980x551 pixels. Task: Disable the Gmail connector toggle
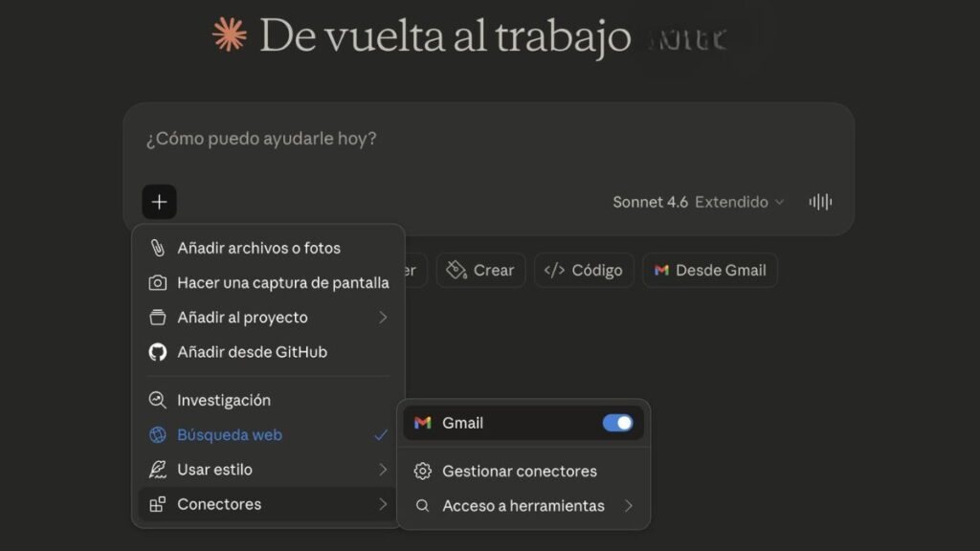(x=619, y=422)
